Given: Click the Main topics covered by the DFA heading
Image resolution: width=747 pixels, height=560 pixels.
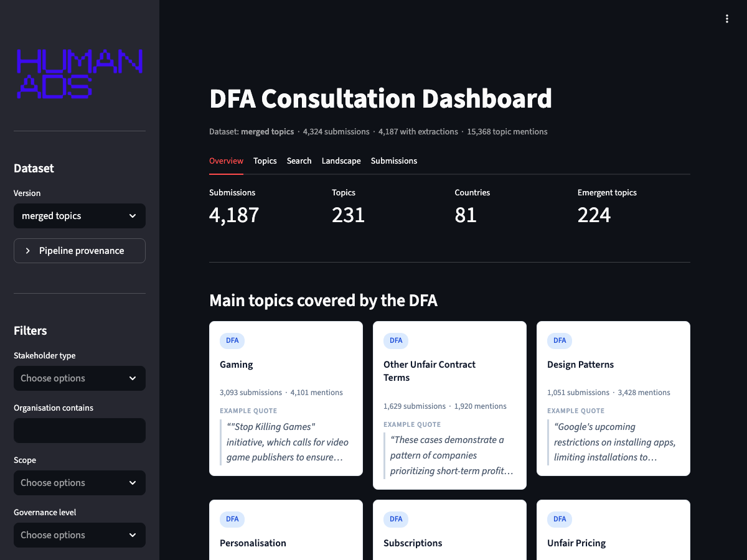Looking at the screenshot, I should pos(323,301).
